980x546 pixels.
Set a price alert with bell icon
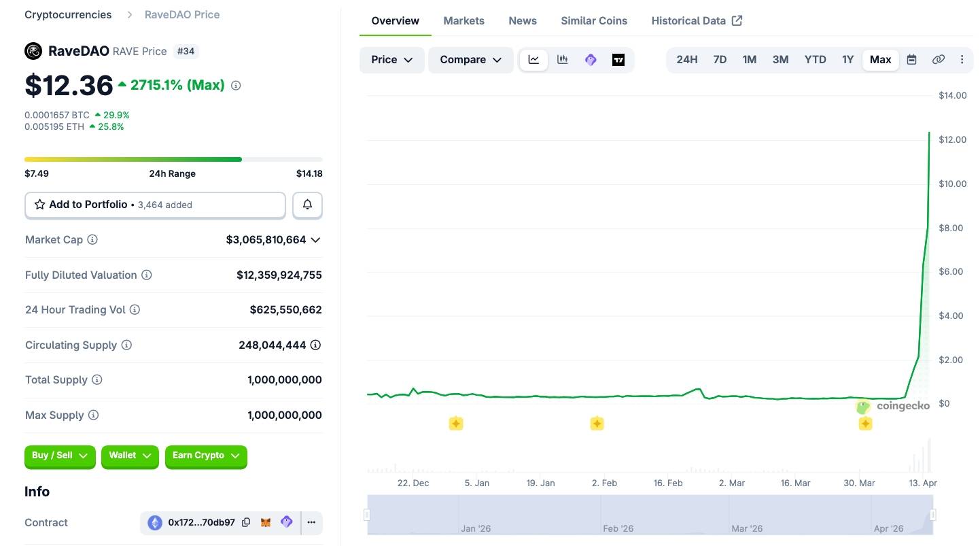click(307, 204)
